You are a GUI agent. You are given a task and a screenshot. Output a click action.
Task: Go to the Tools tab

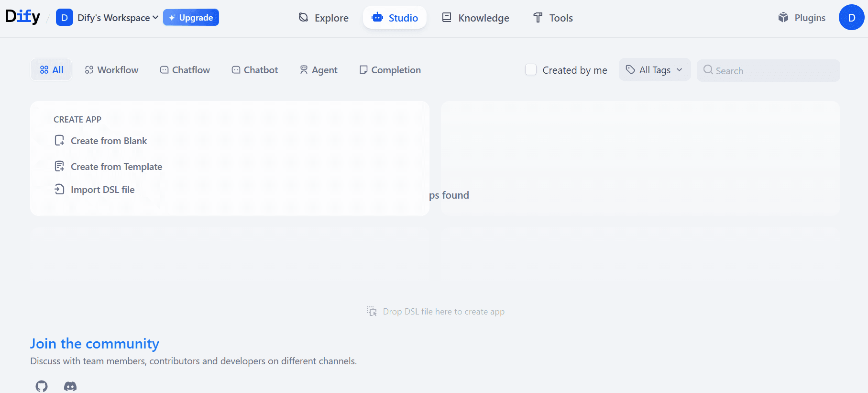(x=553, y=18)
